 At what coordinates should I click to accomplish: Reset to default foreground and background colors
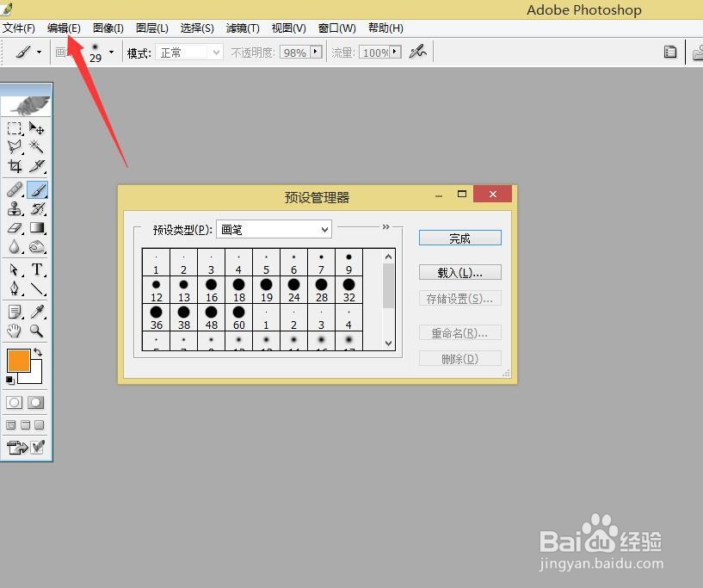point(9,381)
